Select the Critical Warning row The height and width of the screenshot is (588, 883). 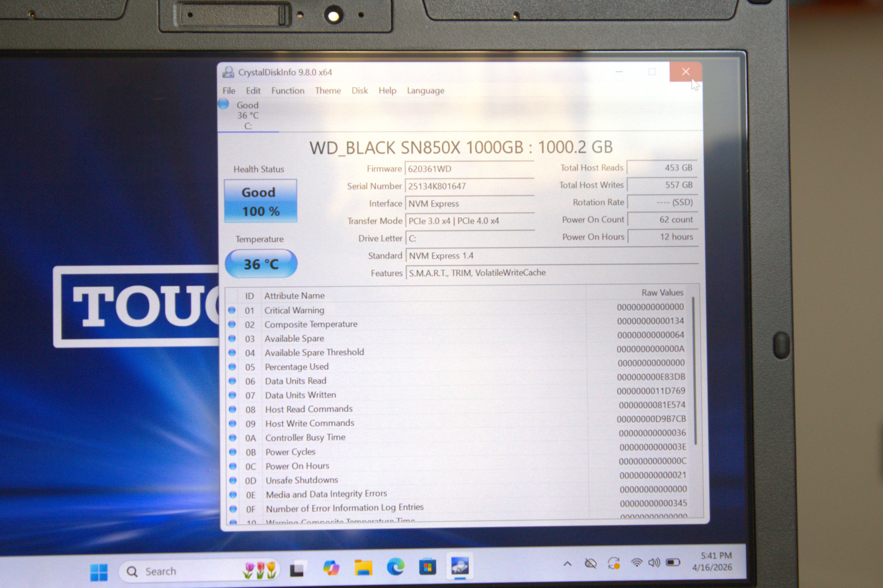tap(457, 309)
